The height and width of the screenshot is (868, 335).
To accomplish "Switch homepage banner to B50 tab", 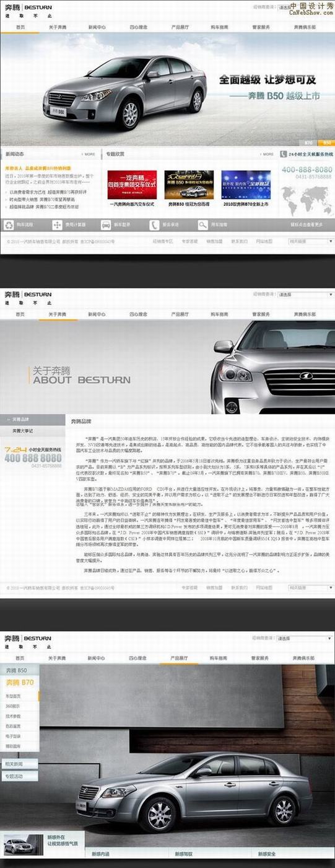I will (x=326, y=143).
